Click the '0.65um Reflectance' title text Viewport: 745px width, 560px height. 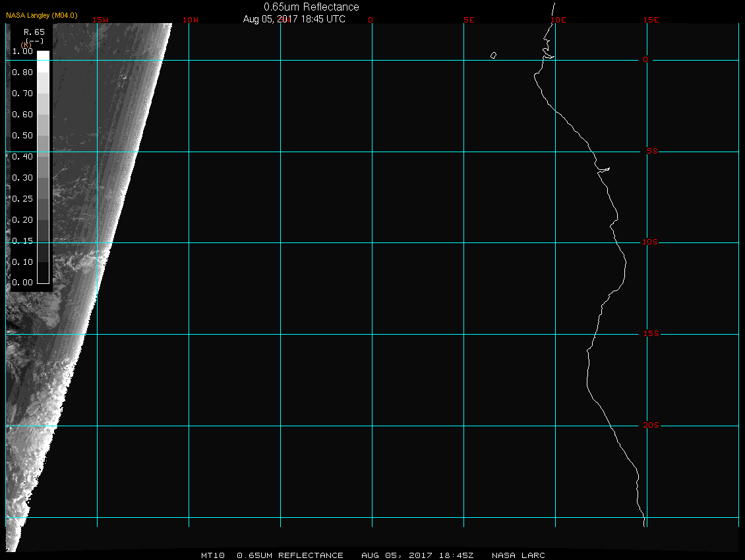coord(311,7)
